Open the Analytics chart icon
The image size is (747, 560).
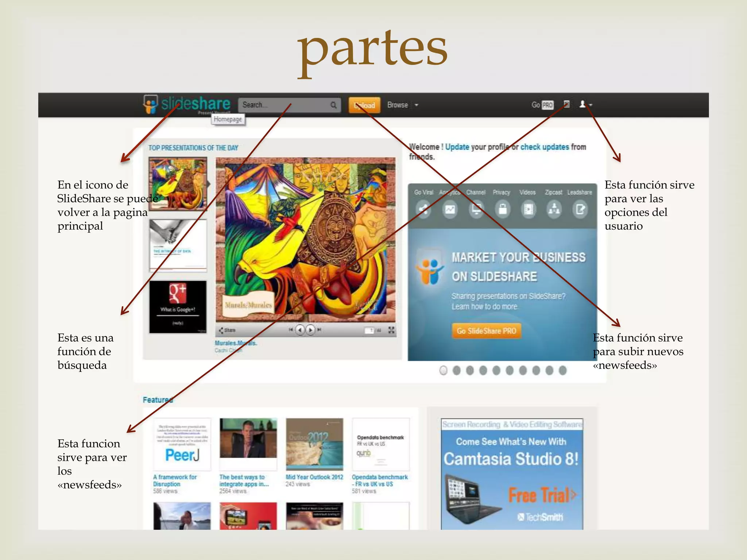(x=450, y=209)
